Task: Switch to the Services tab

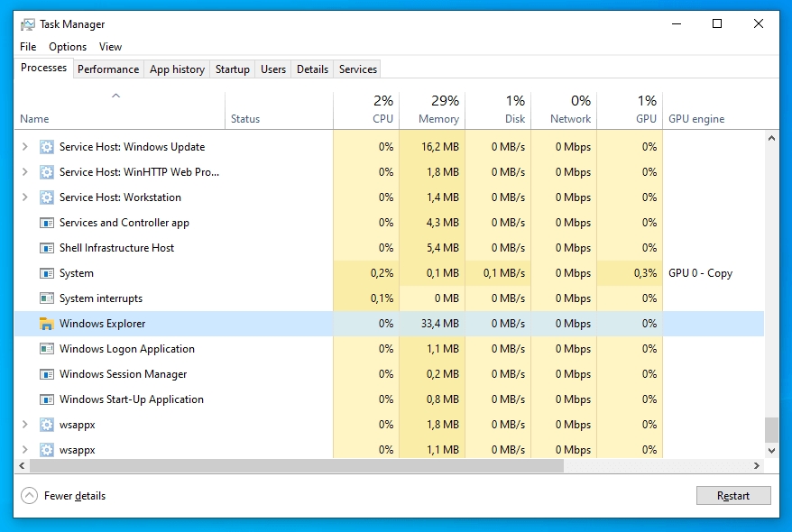Action: [357, 69]
